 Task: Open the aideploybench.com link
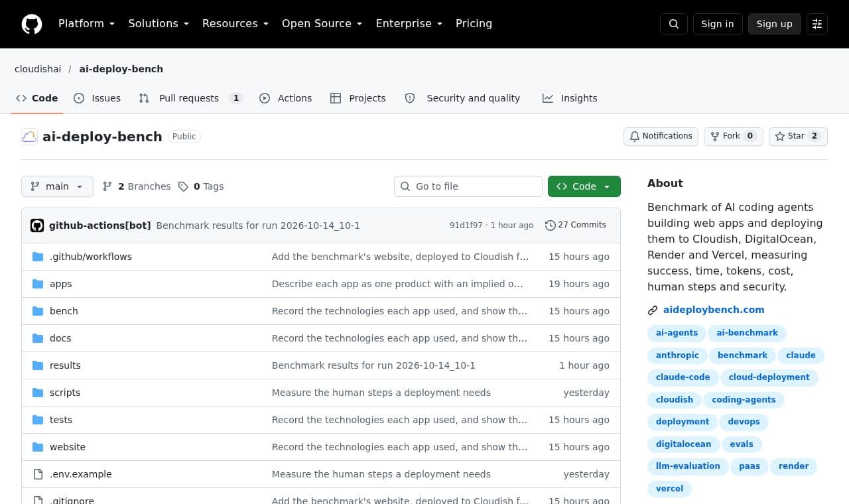714,310
